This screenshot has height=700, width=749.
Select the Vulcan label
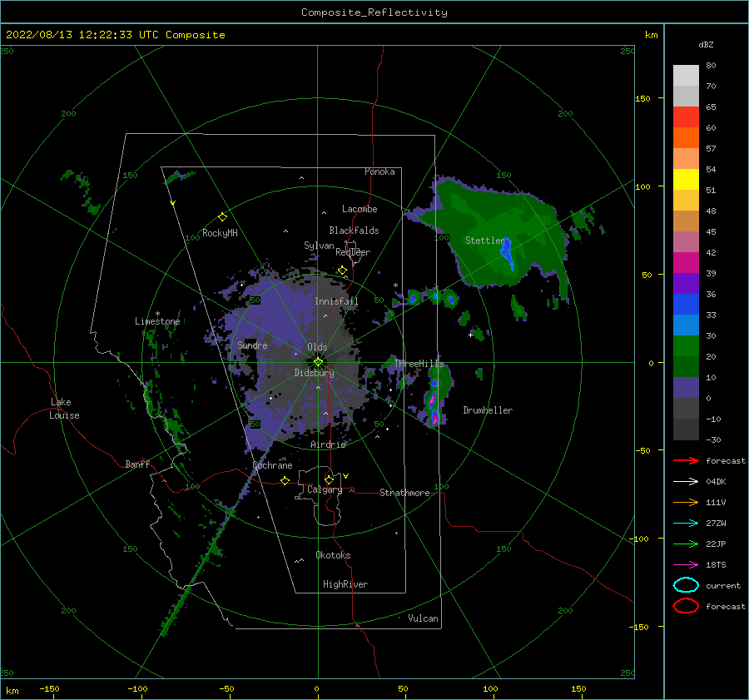424,618
